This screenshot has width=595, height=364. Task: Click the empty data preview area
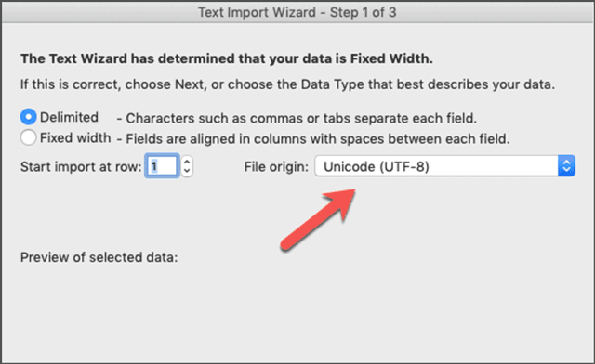297,311
